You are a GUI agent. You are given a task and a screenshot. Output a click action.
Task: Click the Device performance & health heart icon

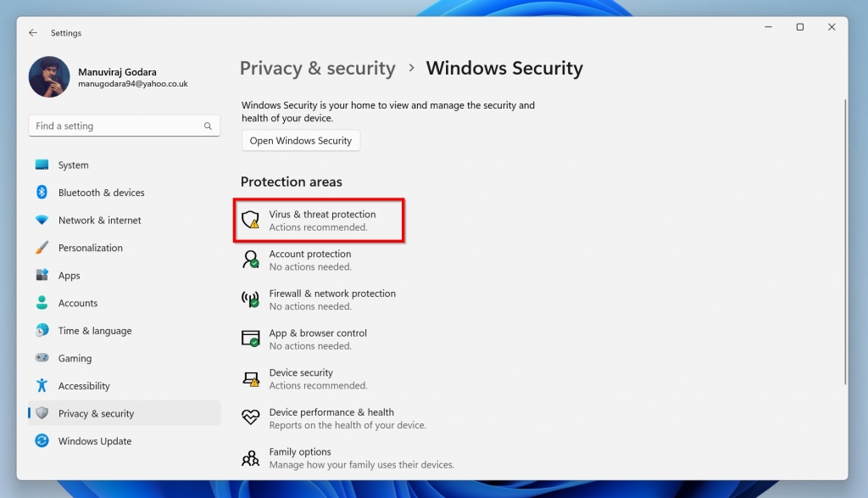coord(249,417)
